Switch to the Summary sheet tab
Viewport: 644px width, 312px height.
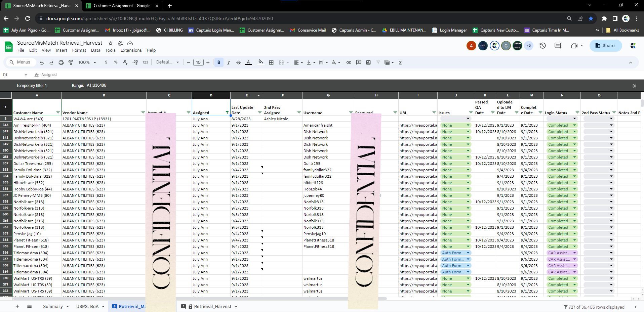tap(53, 306)
